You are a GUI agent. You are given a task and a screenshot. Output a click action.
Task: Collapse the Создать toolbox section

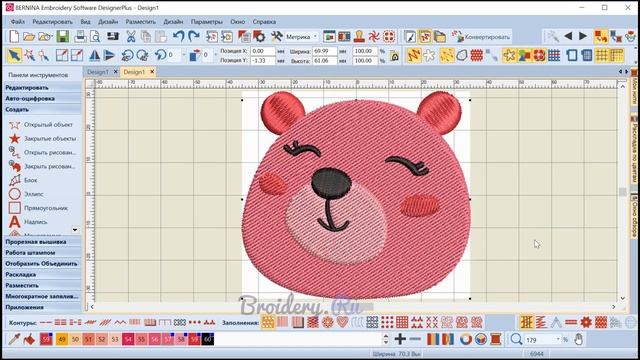click(42, 110)
